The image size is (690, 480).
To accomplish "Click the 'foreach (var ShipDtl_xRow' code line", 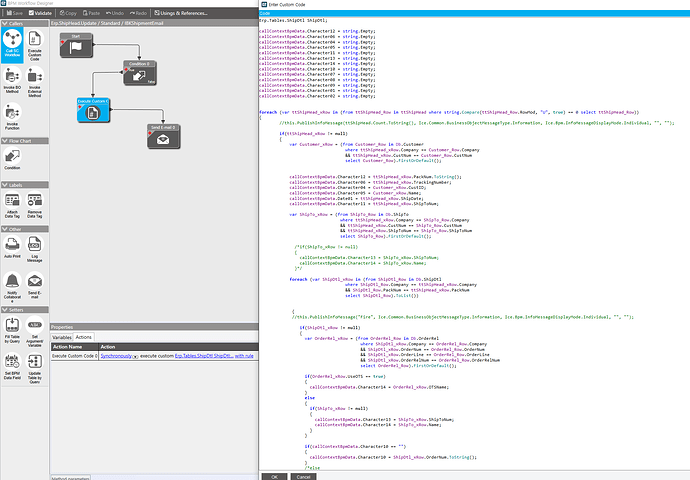I will (365, 279).
